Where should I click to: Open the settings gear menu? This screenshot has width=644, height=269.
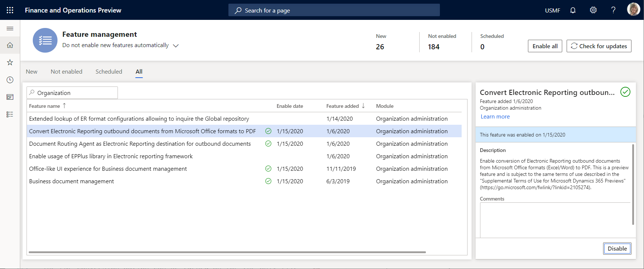[x=593, y=10]
